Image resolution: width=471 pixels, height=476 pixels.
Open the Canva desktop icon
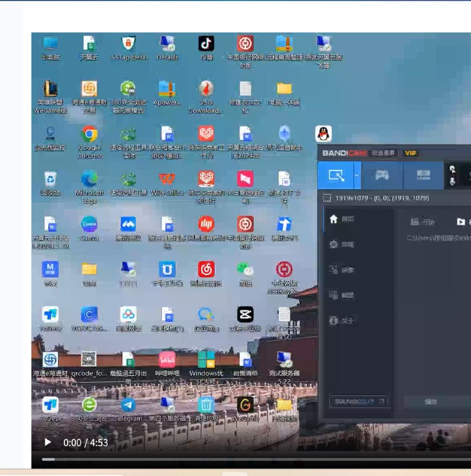(89, 229)
